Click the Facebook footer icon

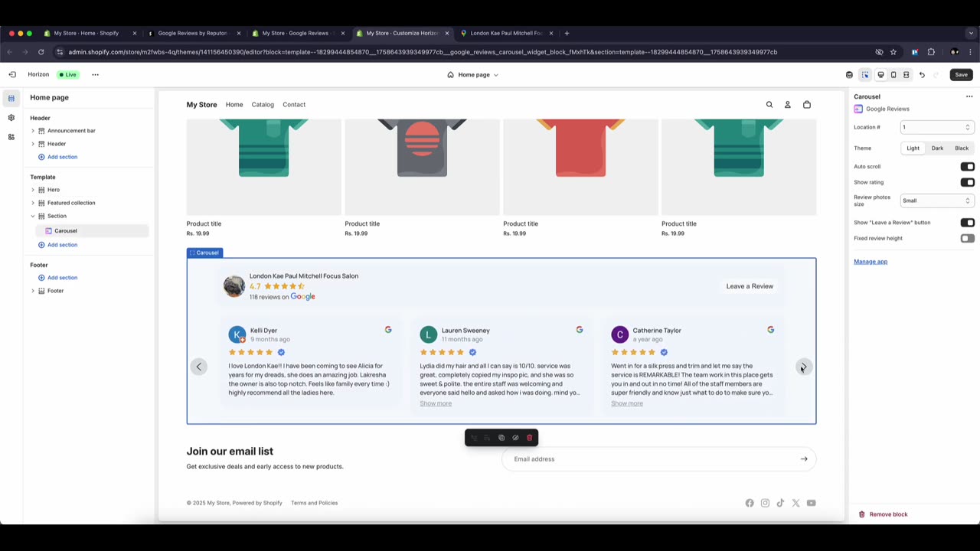(750, 503)
